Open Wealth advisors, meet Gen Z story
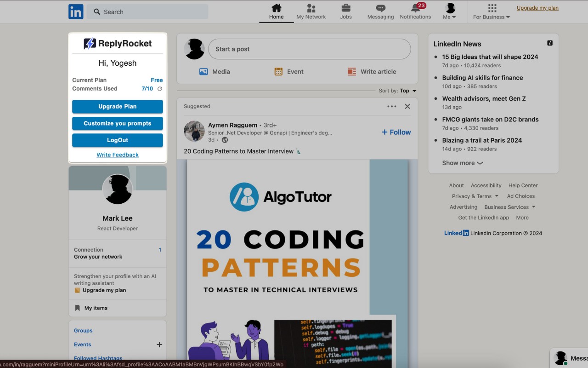The image size is (588, 368). tap(484, 98)
